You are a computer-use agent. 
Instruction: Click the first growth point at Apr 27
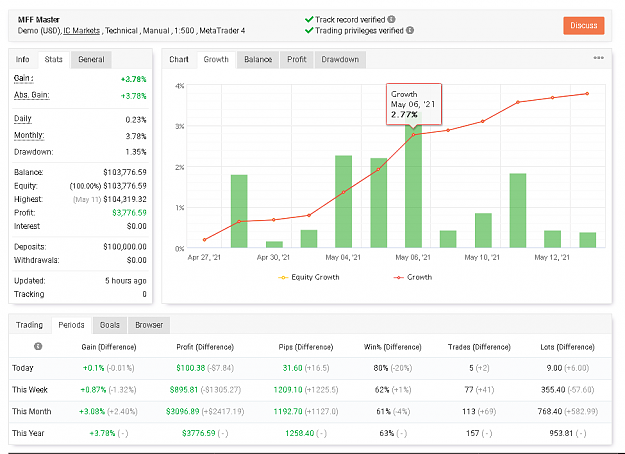[x=204, y=240]
